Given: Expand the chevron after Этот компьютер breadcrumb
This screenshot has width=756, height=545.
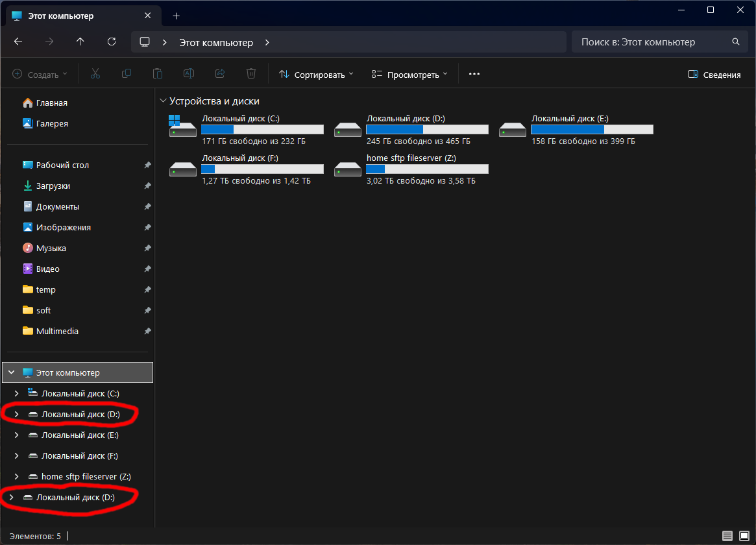Looking at the screenshot, I should point(267,42).
